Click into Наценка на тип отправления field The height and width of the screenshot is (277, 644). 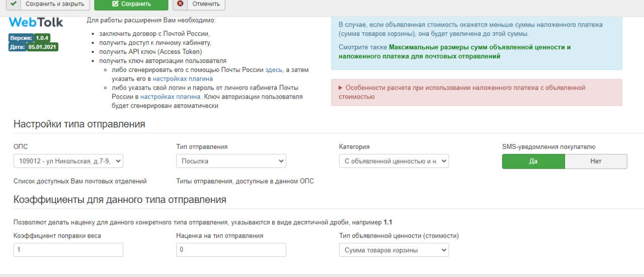[x=231, y=250]
